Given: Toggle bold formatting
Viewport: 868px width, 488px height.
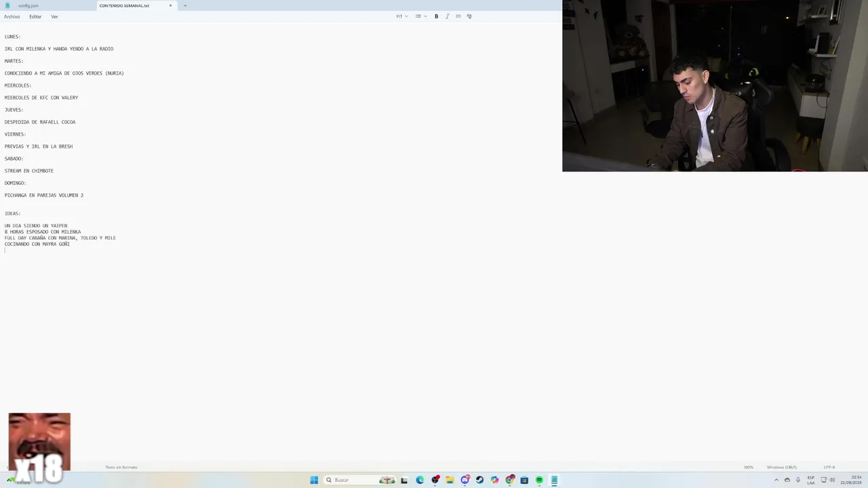Looking at the screenshot, I should 436,16.
